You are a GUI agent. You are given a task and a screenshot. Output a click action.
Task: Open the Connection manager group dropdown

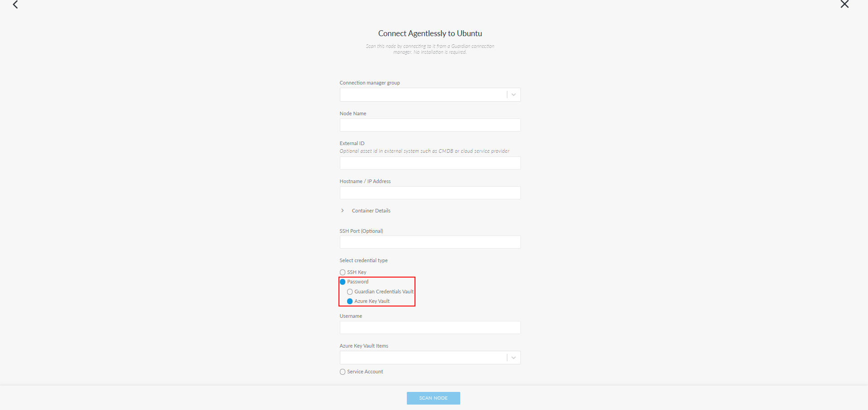point(430,94)
